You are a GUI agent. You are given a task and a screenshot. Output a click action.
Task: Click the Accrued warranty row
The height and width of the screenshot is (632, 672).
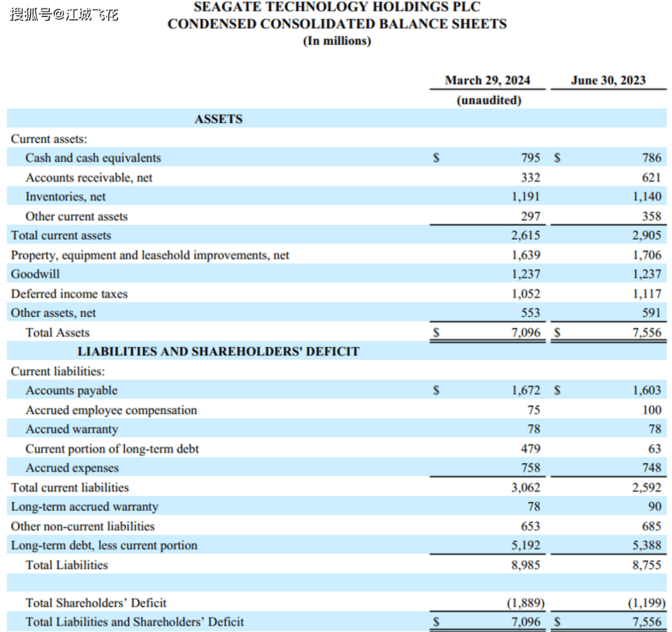point(72,429)
